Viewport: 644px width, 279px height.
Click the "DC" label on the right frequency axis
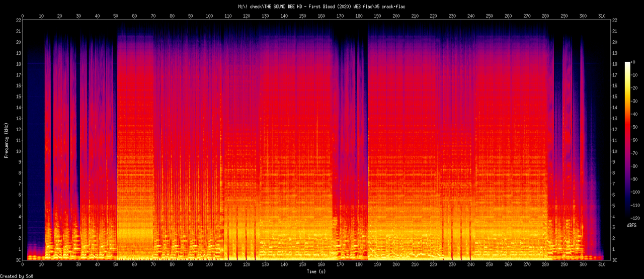(x=615, y=260)
